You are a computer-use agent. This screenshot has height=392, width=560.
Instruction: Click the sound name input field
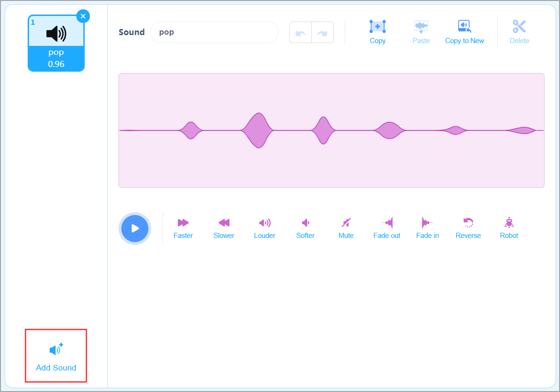[214, 32]
